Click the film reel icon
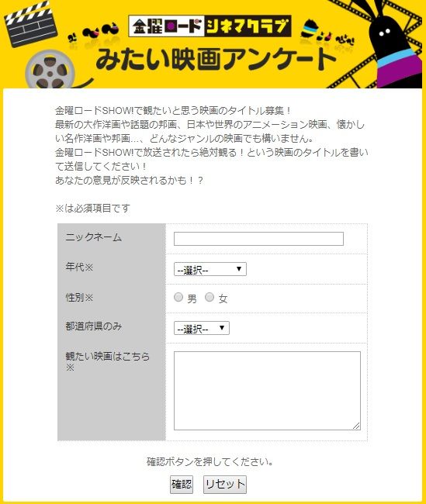 tap(50, 71)
